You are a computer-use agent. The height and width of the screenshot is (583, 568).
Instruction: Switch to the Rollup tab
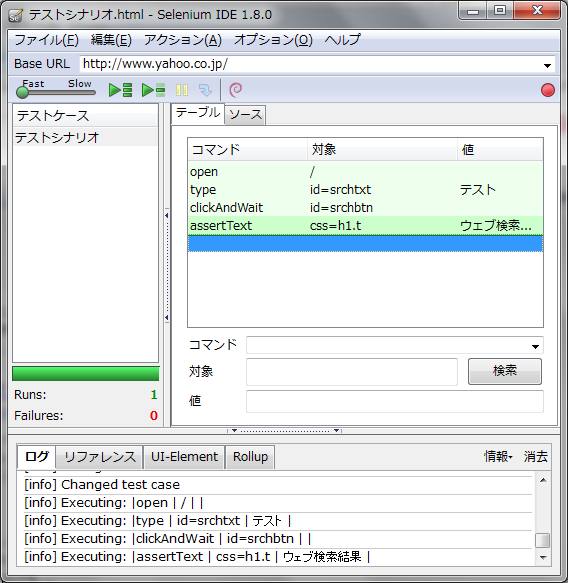pyautogui.click(x=250, y=457)
